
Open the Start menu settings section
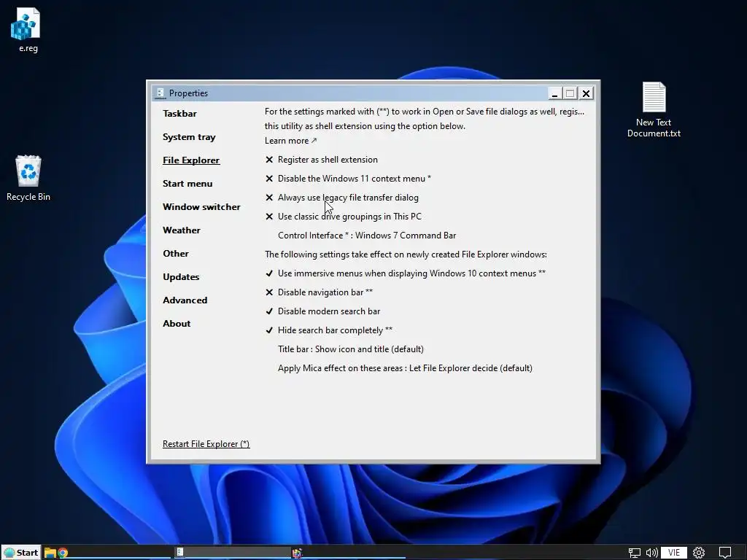(x=187, y=183)
